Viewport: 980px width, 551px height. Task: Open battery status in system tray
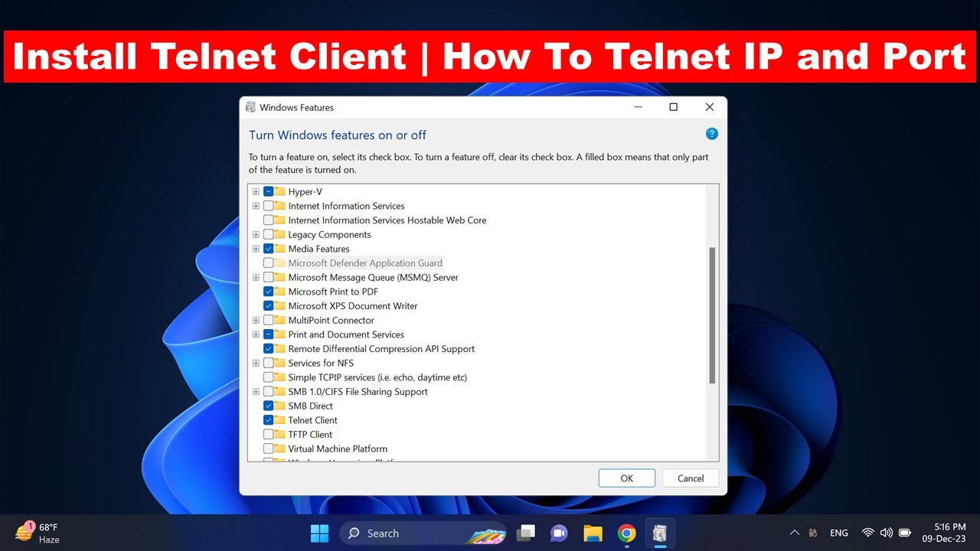(905, 533)
